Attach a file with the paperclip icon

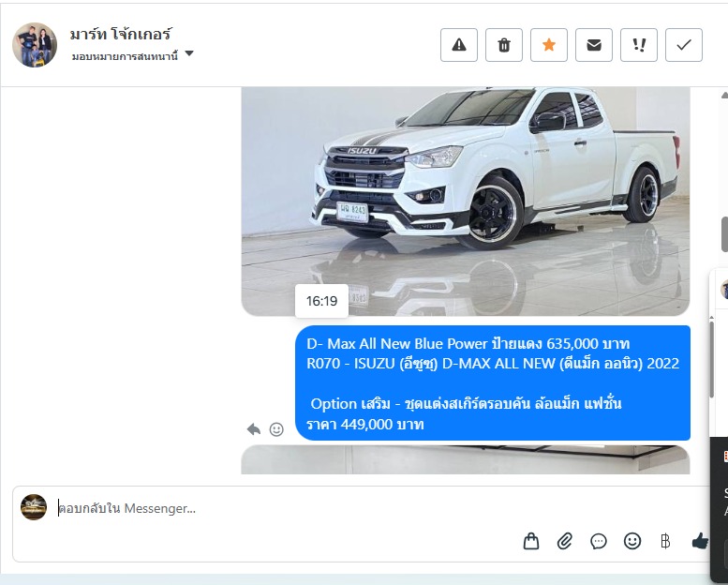coord(565,541)
